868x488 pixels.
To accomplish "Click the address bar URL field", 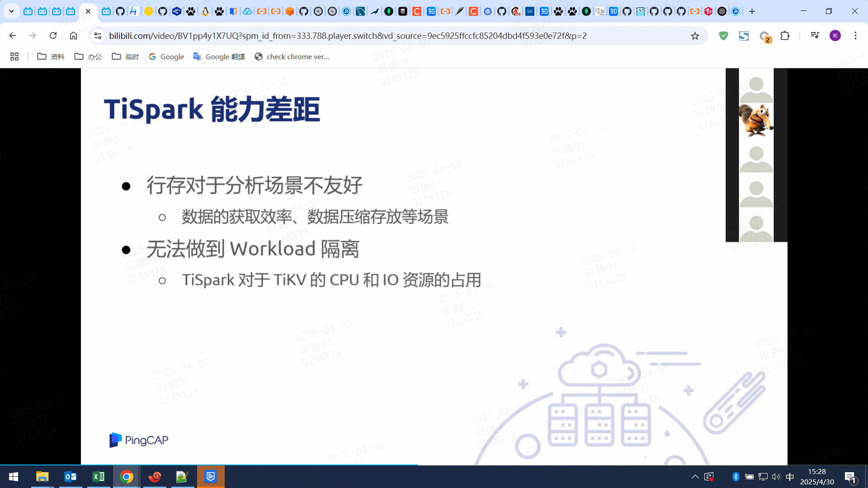I will (348, 36).
